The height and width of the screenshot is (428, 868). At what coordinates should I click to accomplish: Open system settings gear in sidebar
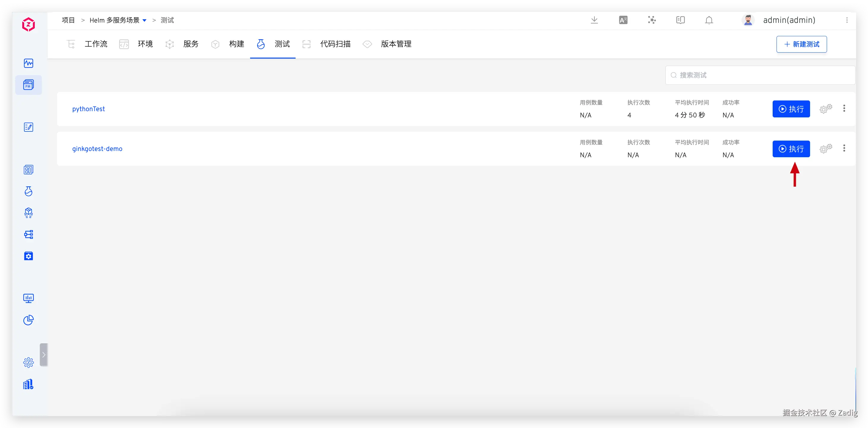[29, 363]
